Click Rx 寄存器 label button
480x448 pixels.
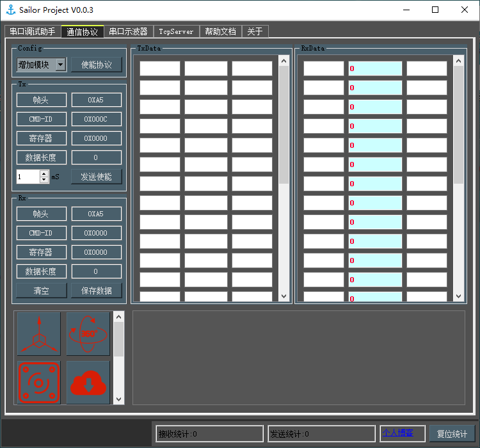coord(42,252)
